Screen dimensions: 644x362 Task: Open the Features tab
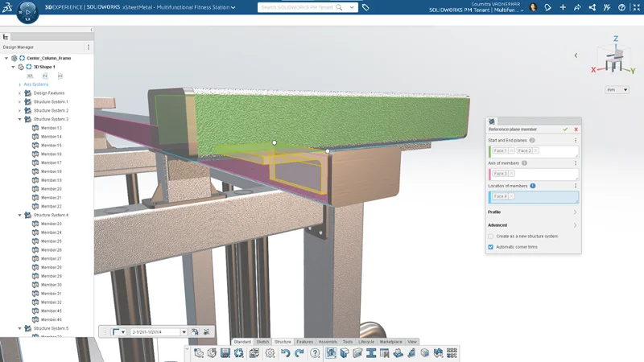tap(304, 342)
